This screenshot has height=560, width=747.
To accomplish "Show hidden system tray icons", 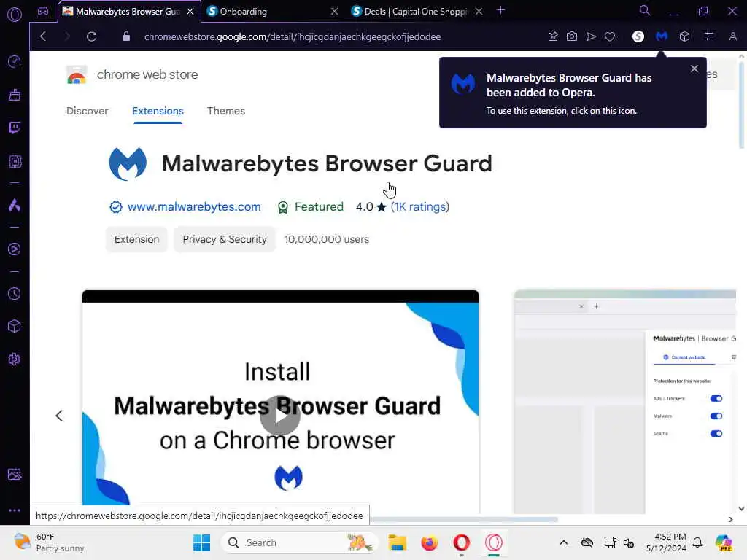I will pos(564,542).
